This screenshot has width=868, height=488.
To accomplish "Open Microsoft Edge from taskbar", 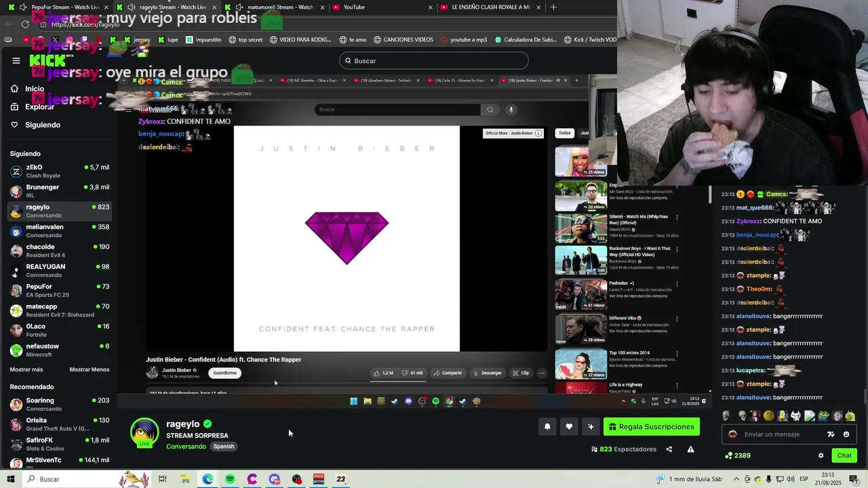I will [208, 479].
